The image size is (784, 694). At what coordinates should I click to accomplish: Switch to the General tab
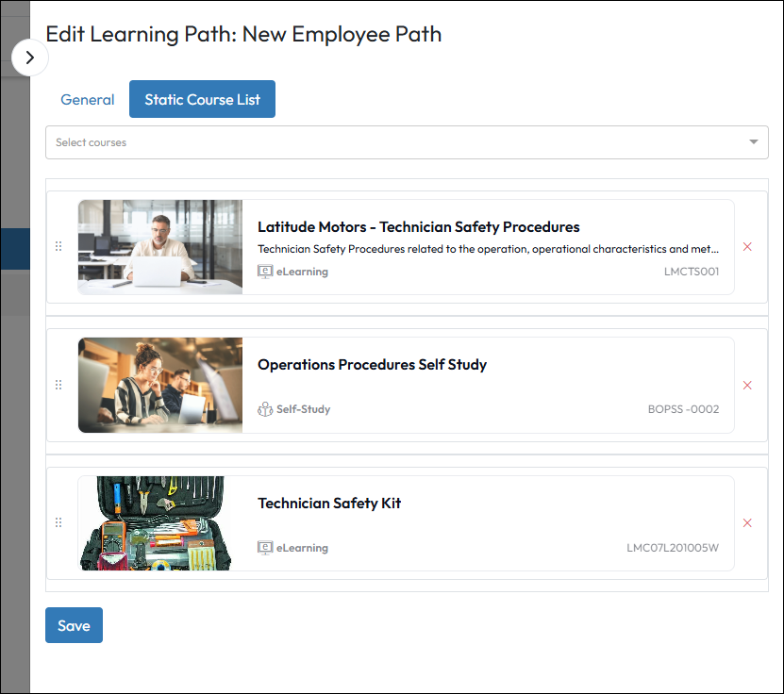coord(87,99)
